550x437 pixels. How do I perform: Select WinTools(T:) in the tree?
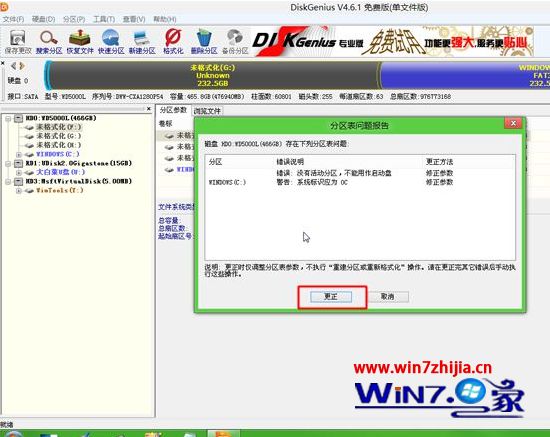(x=60, y=190)
